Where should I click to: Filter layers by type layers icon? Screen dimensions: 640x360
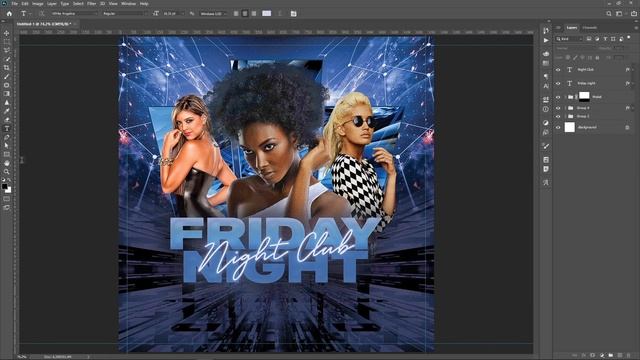(605, 39)
